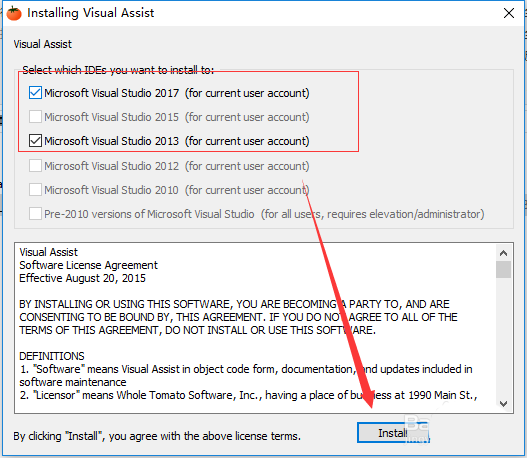Viewport: 527px width, 458px height.
Task: Uncheck the Microsoft Visual Studio 2013 checkbox
Action: 35,141
